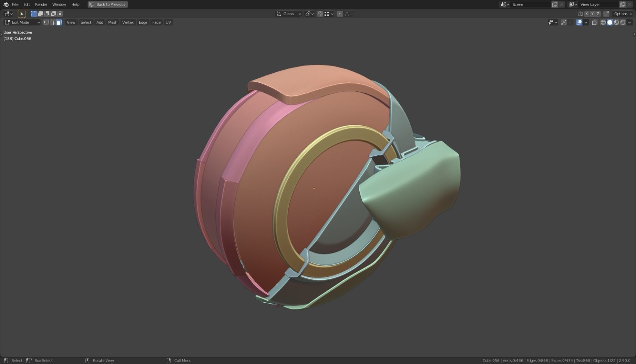Switch to vertex select mode
Viewport: 636px width, 364px height.
(x=46, y=22)
